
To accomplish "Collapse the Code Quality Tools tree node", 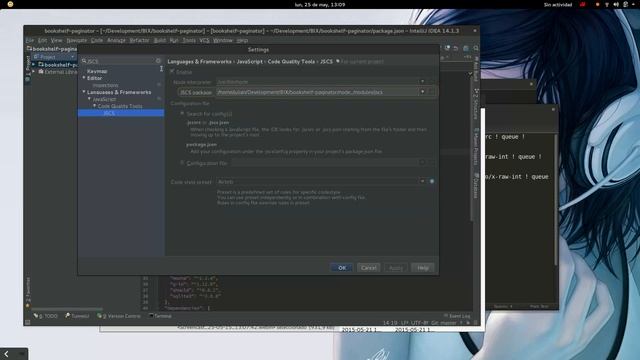I will tap(94, 106).
